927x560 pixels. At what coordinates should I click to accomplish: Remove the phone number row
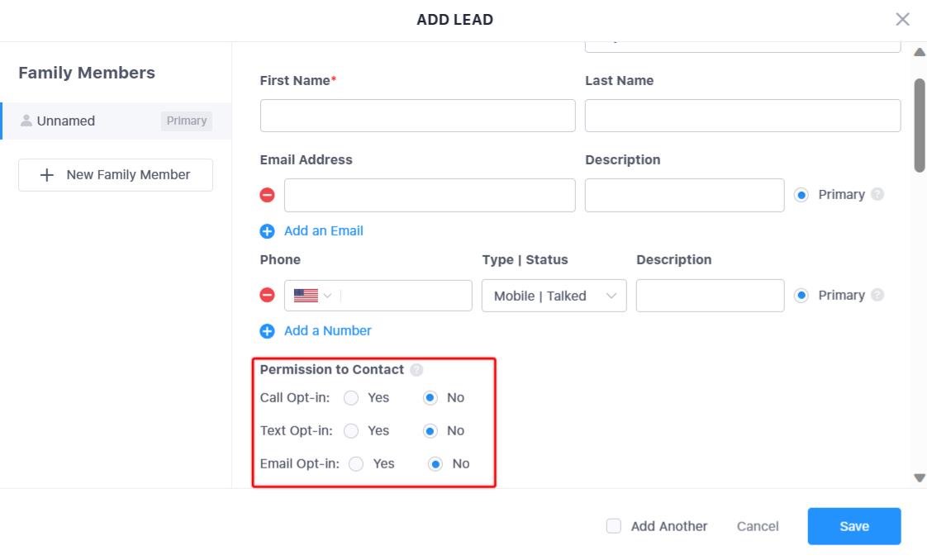pyautogui.click(x=267, y=295)
